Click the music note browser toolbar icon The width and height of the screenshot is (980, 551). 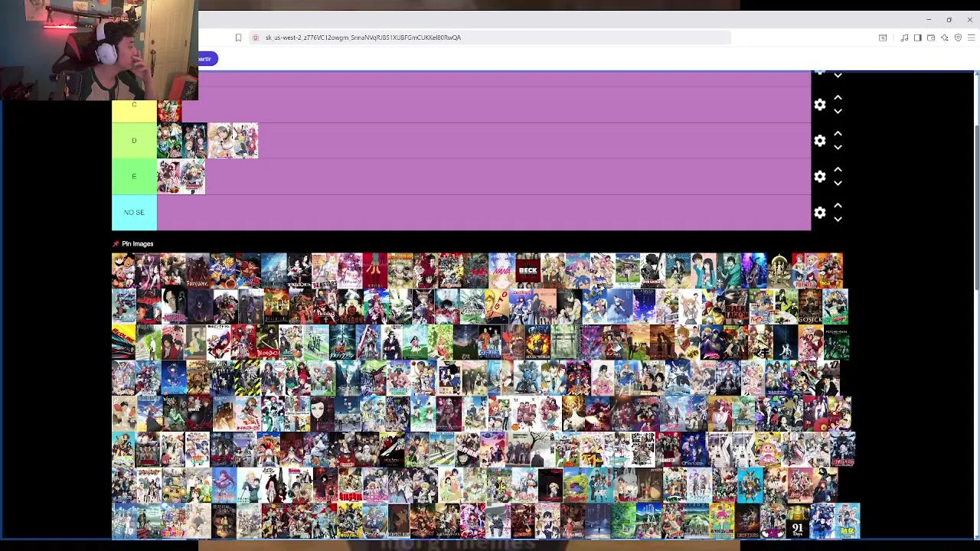904,37
